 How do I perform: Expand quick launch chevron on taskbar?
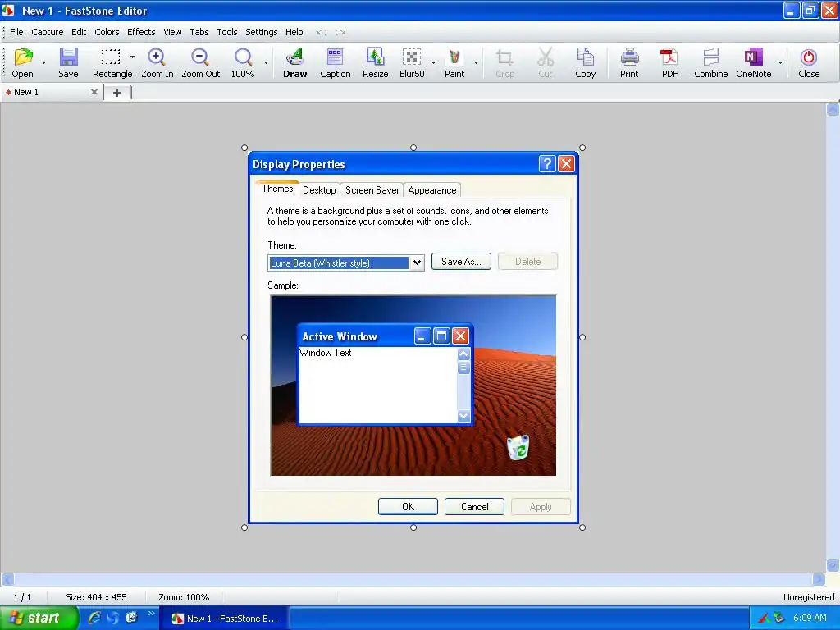[151, 614]
